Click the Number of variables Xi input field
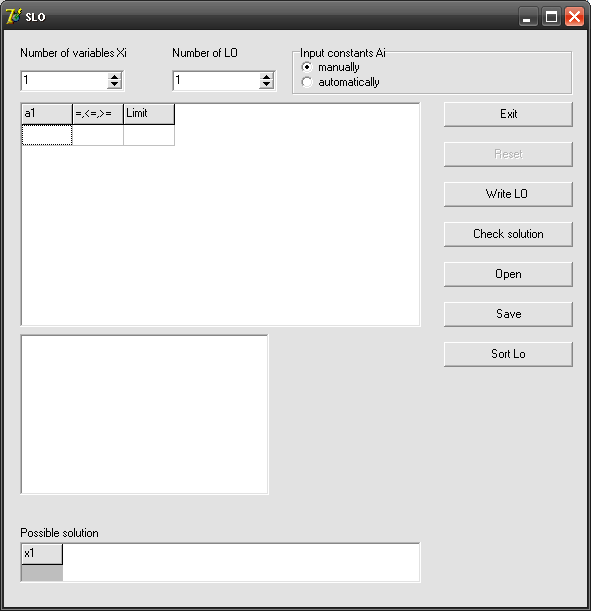 pos(65,81)
